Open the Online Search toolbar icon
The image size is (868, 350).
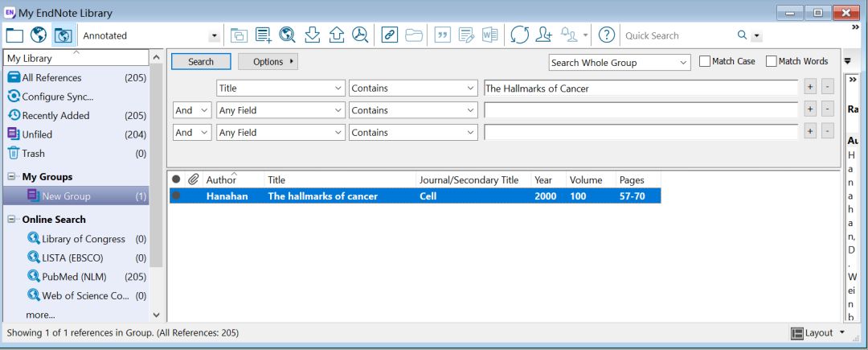click(x=287, y=35)
